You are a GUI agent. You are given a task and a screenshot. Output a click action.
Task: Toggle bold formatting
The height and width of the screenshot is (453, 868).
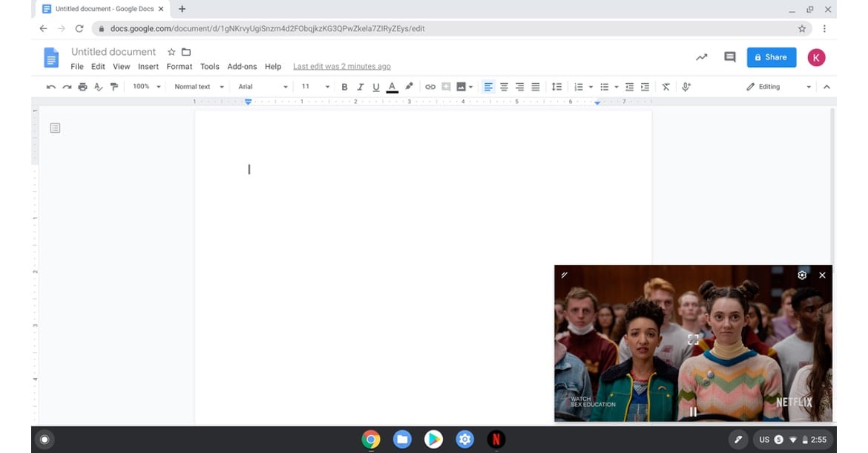point(344,87)
